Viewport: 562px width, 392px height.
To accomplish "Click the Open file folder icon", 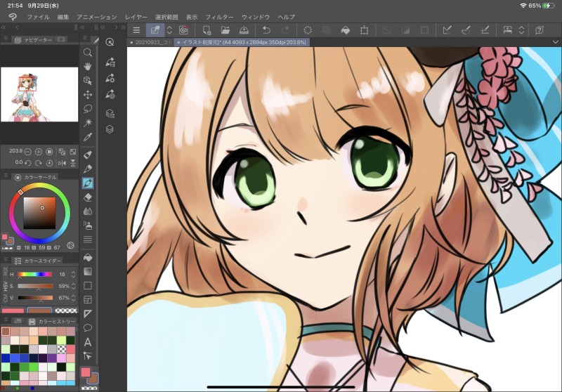I will [x=225, y=30].
